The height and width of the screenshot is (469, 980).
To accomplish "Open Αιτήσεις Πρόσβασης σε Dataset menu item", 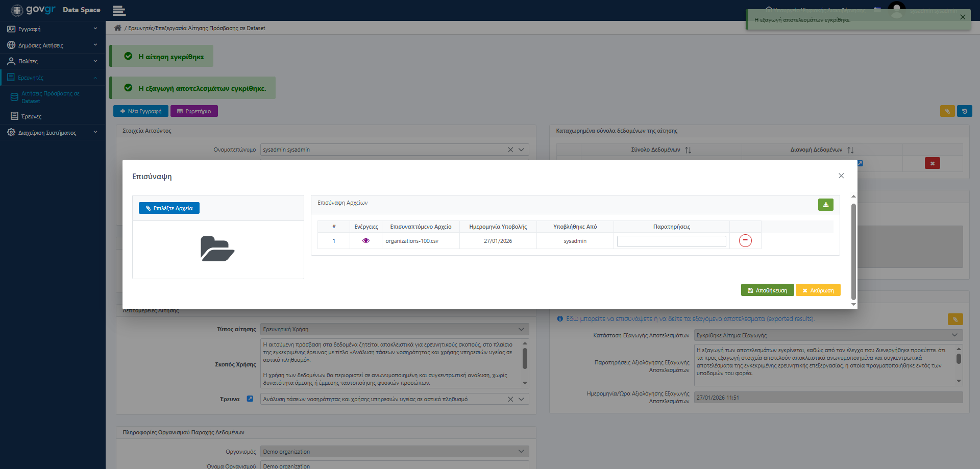I will point(50,97).
